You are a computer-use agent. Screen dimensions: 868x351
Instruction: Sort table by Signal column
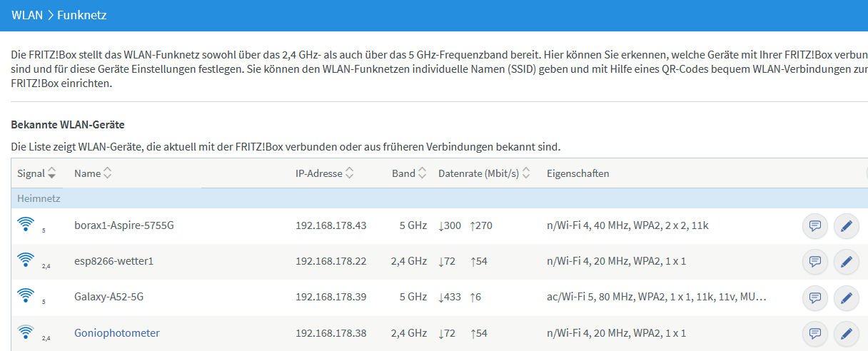[36, 173]
